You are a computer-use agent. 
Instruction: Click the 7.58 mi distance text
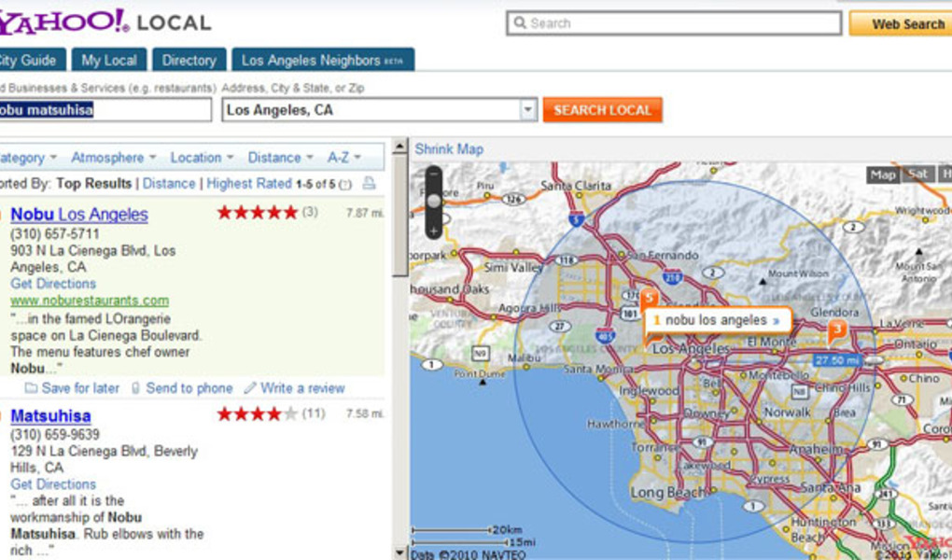pos(365,413)
